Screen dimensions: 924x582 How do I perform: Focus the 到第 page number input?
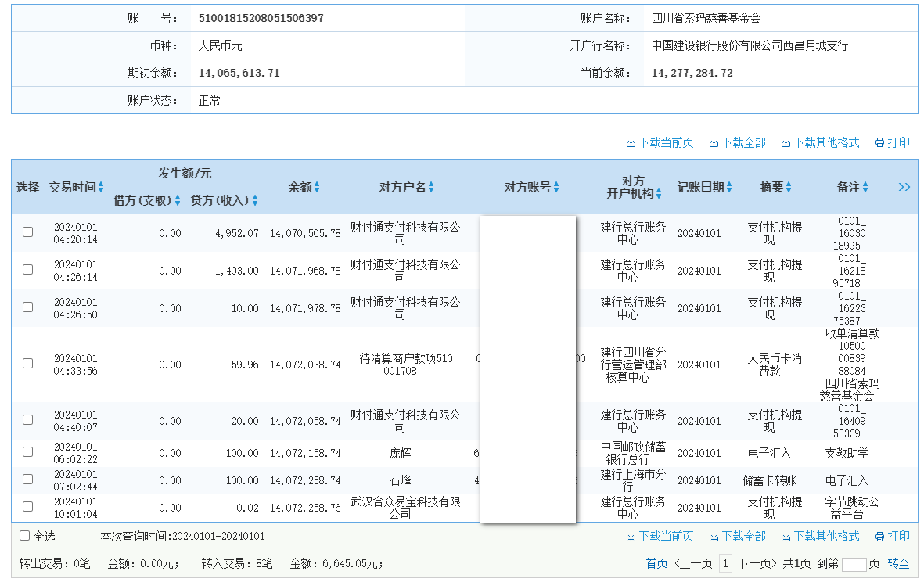tap(854, 564)
